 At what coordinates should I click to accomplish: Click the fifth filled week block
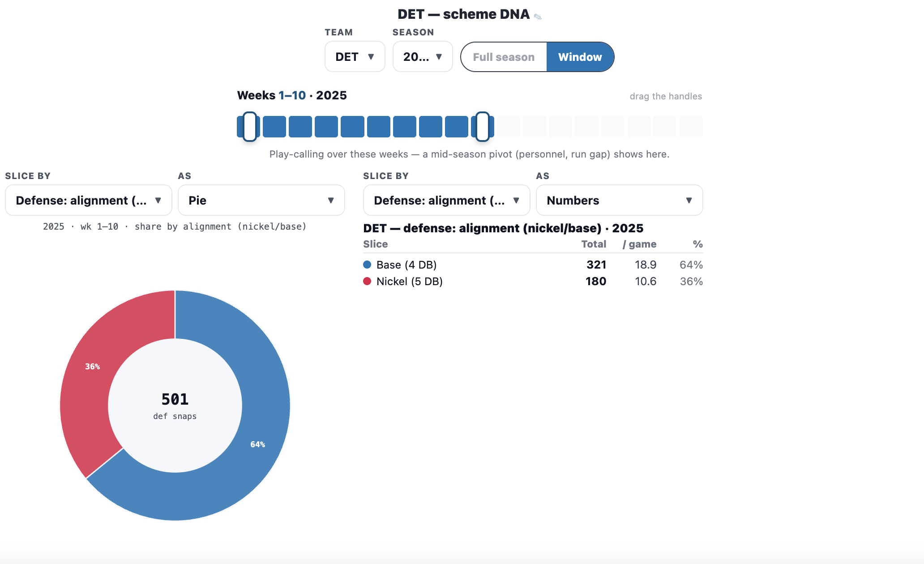352,127
